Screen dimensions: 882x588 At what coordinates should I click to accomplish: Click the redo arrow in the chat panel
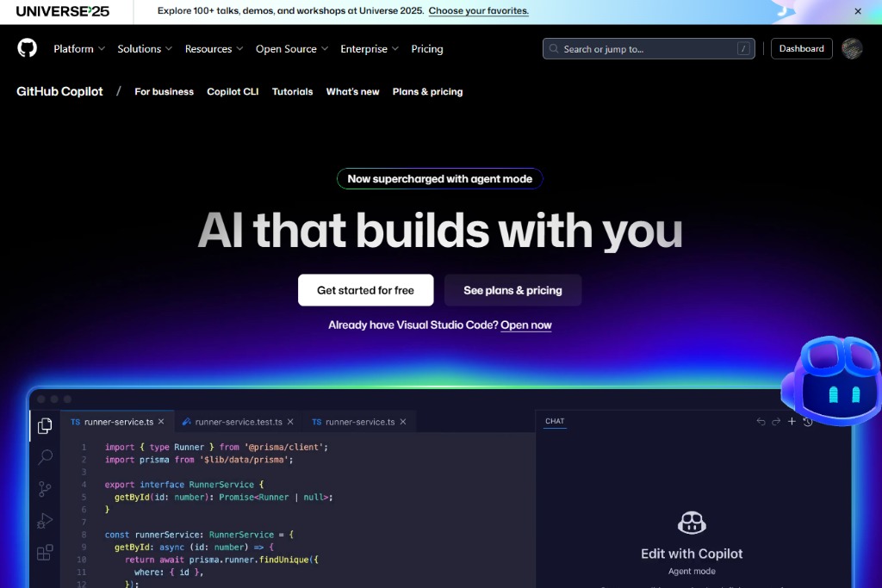(774, 421)
